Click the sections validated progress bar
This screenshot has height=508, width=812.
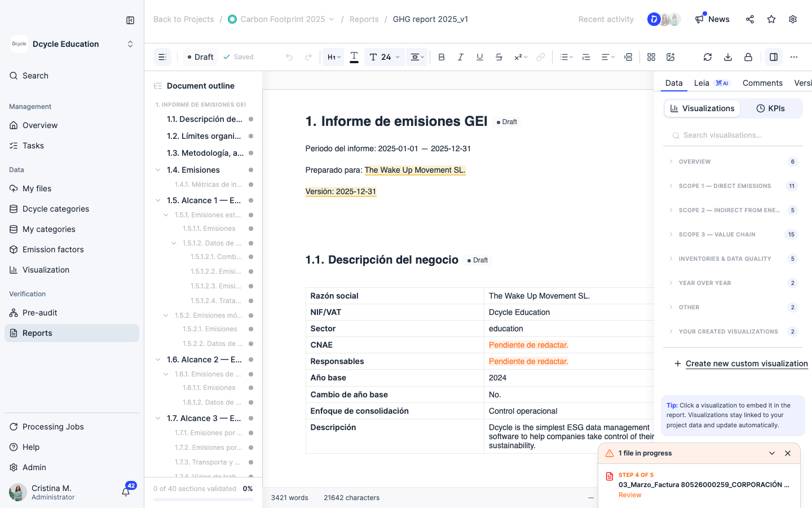coord(203,499)
